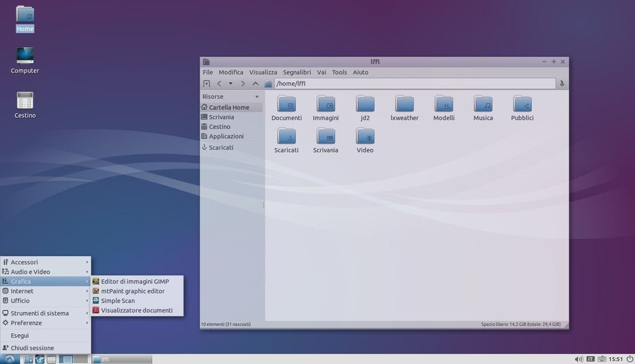
Task: Expand the Preferenze submenu
Action: [27, 323]
